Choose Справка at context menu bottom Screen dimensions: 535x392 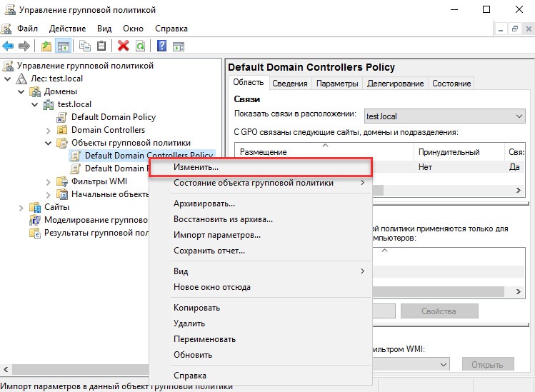(x=261, y=376)
